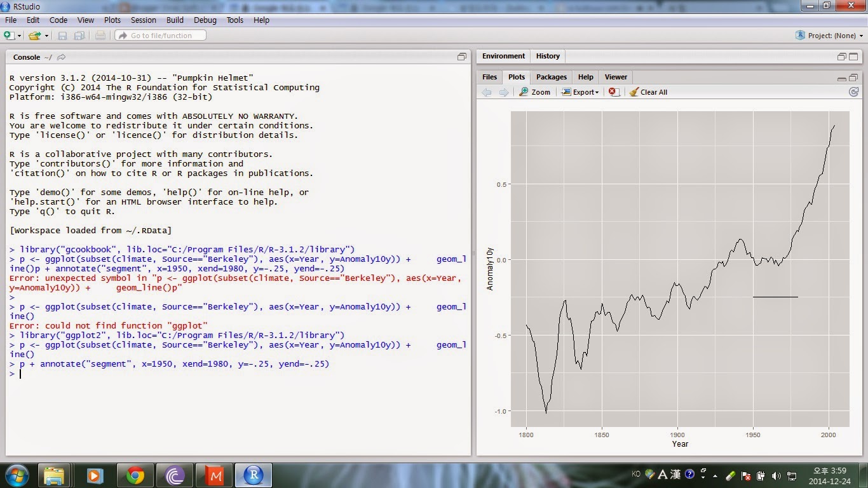This screenshot has height=488, width=868.
Task: Maximize the Console pane
Action: (x=462, y=57)
